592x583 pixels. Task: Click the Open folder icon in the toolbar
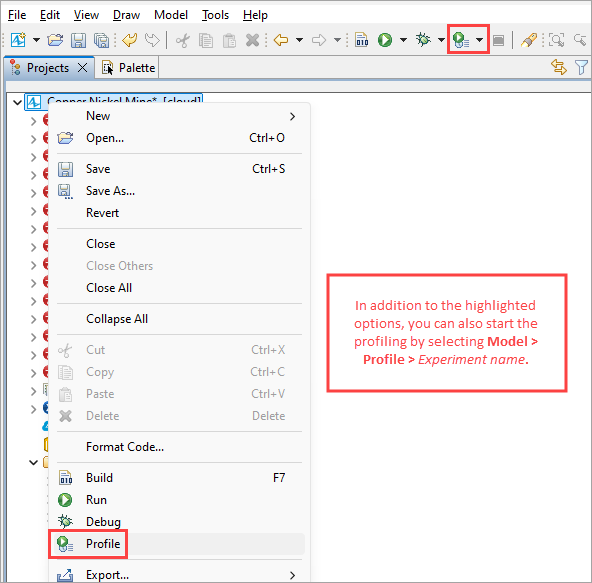[x=55, y=40]
